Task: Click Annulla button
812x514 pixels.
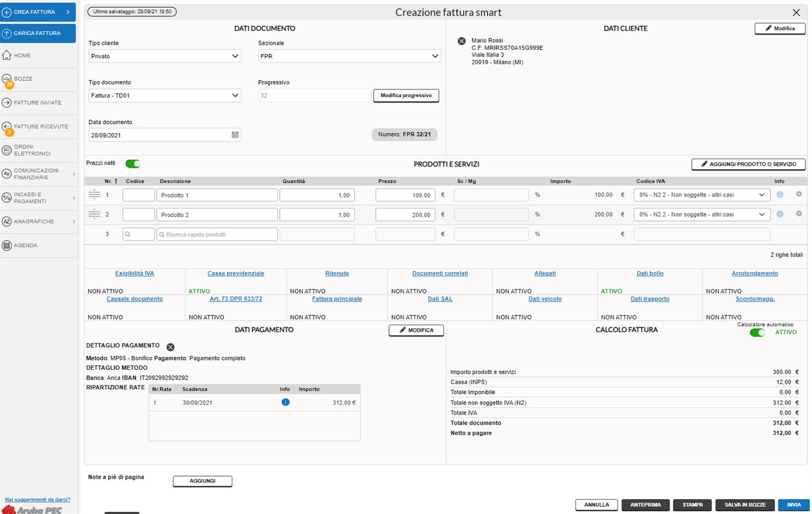Action: tap(596, 505)
